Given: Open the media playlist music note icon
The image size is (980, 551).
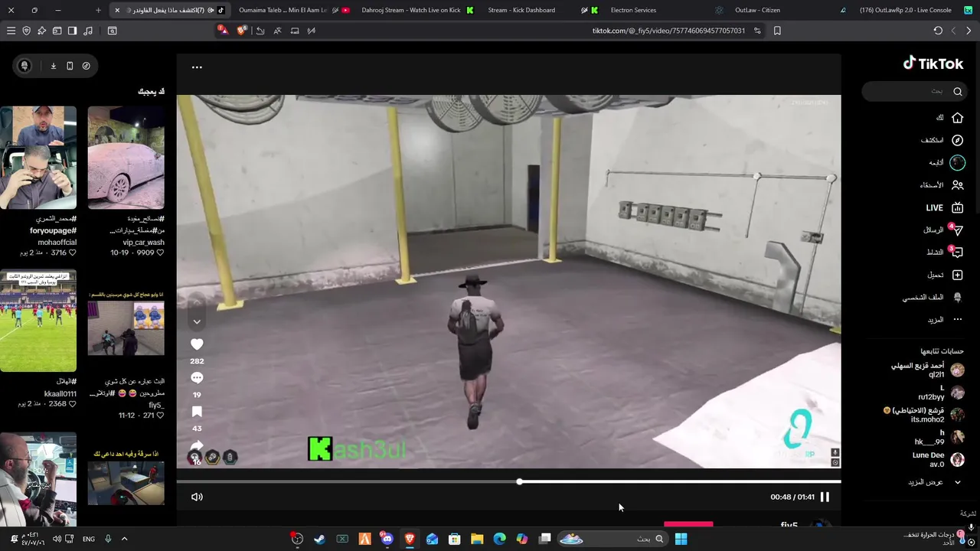Looking at the screenshot, I should point(88,31).
